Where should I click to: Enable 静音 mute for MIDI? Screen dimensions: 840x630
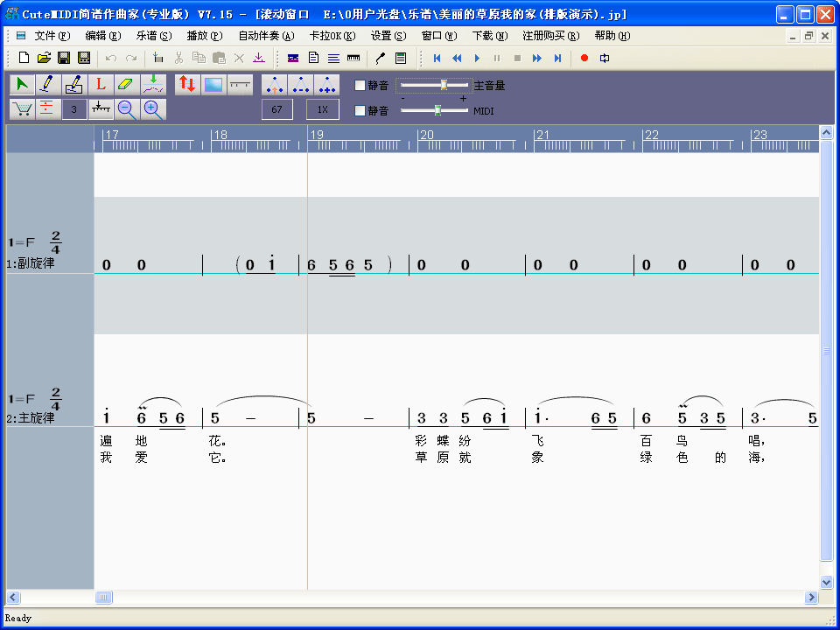(x=360, y=110)
